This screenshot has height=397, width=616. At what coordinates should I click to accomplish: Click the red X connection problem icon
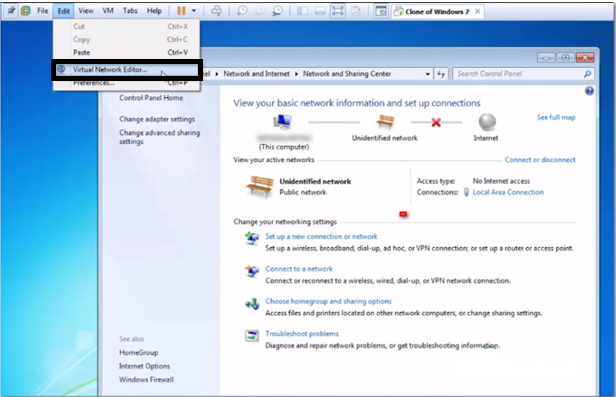pos(436,123)
